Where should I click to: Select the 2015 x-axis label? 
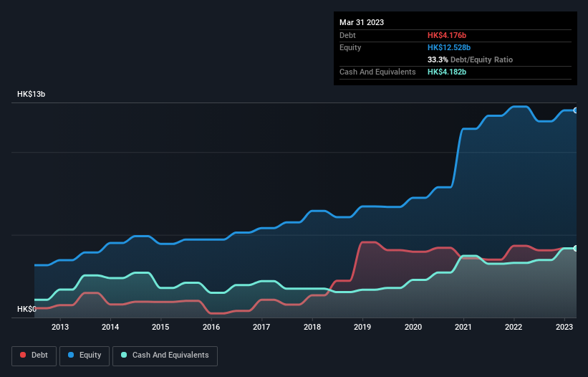click(160, 327)
